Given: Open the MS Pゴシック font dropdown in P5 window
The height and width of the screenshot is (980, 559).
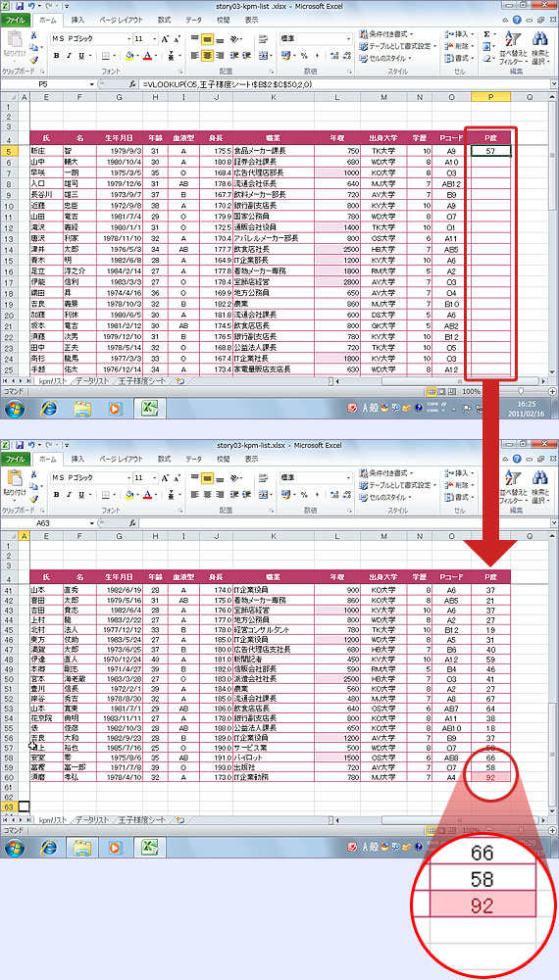Looking at the screenshot, I should [128, 39].
